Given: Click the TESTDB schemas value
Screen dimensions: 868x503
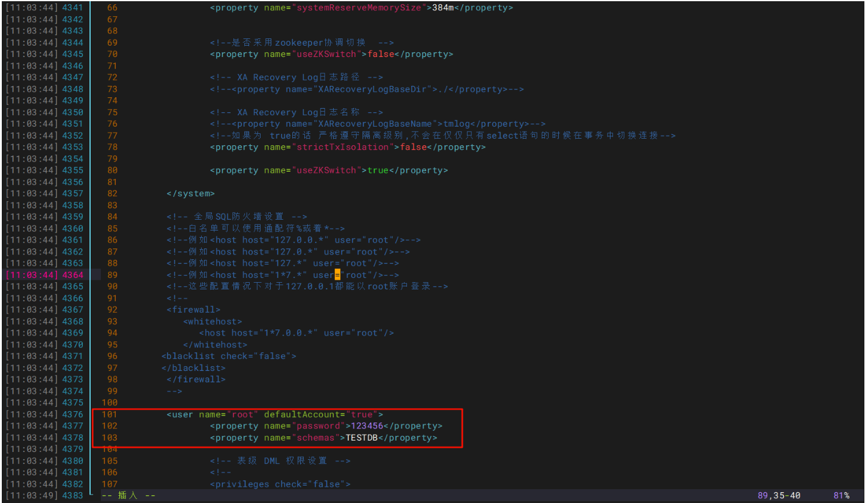Looking at the screenshot, I should click(x=361, y=438).
